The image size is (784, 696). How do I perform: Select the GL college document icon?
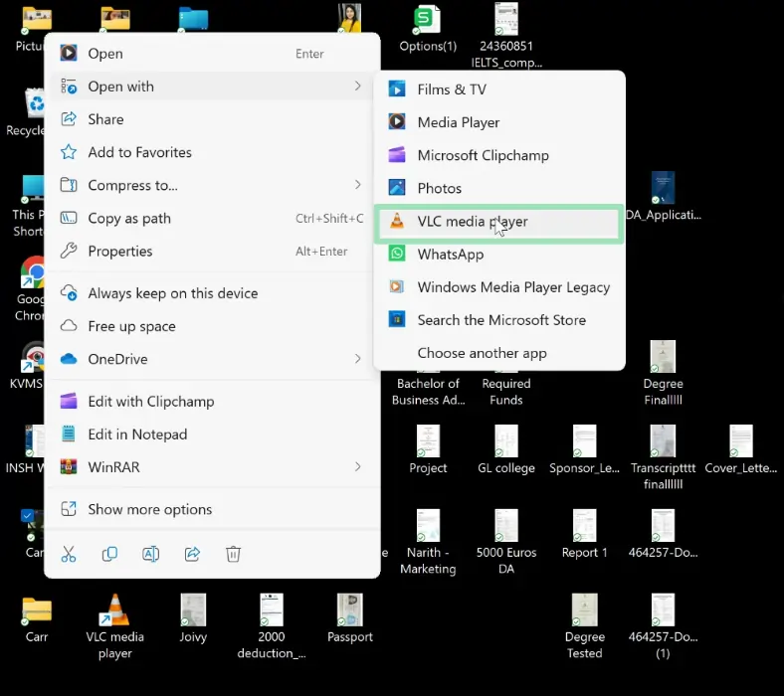(x=506, y=441)
